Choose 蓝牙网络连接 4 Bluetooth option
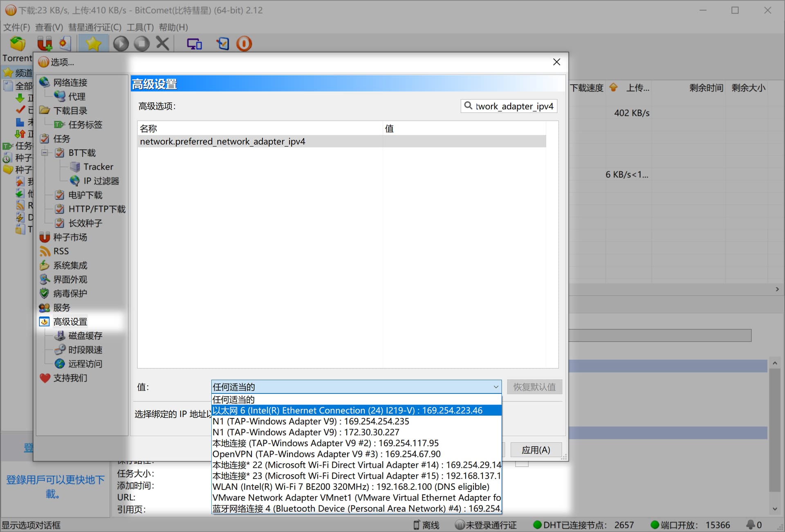The height and width of the screenshot is (532, 785). coord(356,509)
